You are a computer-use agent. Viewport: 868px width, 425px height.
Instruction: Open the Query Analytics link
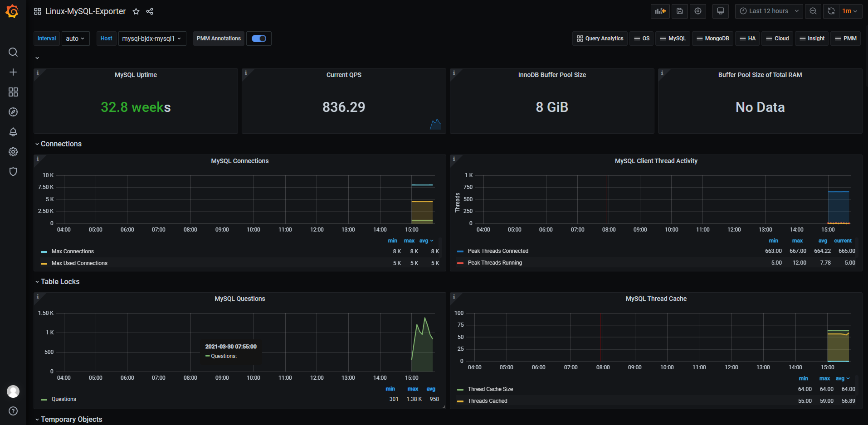point(600,39)
